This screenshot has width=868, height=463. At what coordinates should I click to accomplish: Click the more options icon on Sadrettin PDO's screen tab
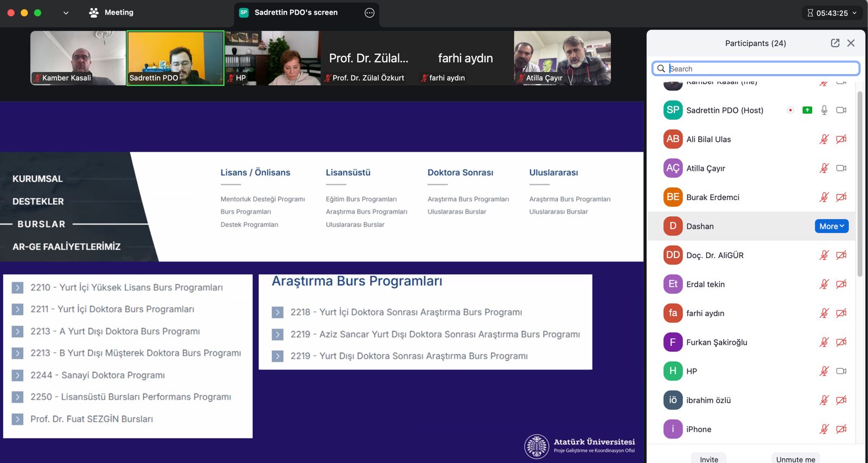click(369, 12)
